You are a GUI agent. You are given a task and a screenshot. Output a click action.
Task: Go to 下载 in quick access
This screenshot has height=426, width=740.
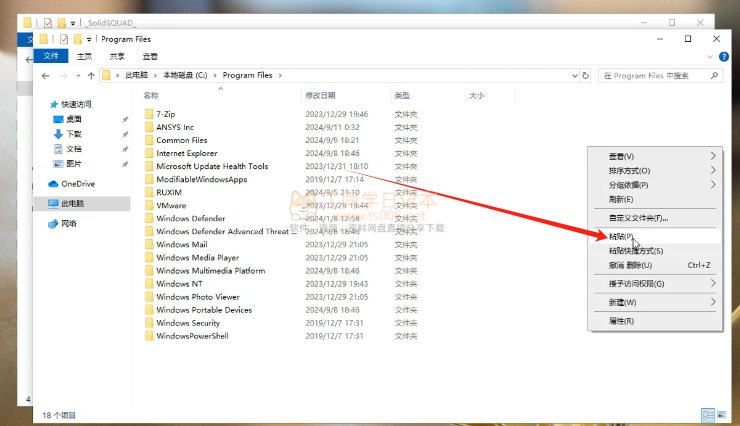[74, 134]
